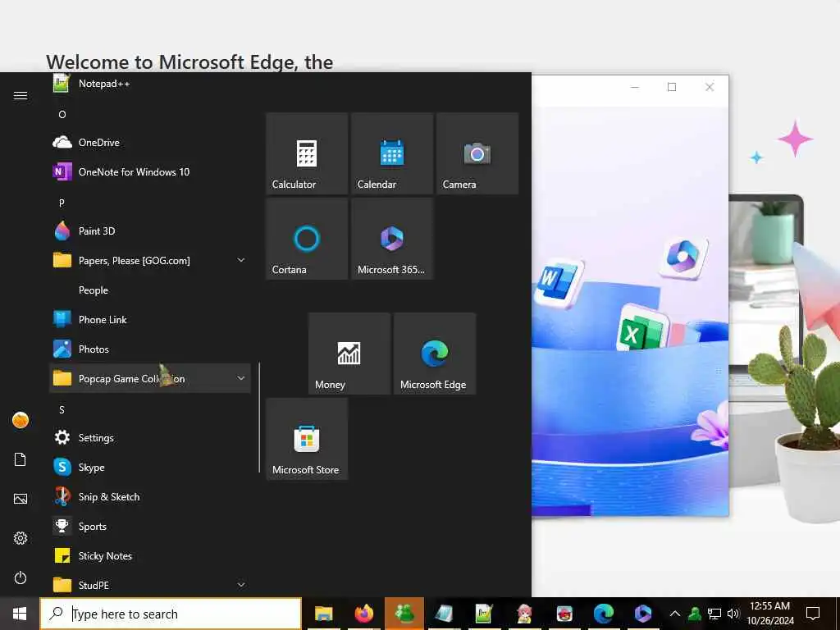Open the Money tile
The height and width of the screenshot is (630, 840).
349,354
